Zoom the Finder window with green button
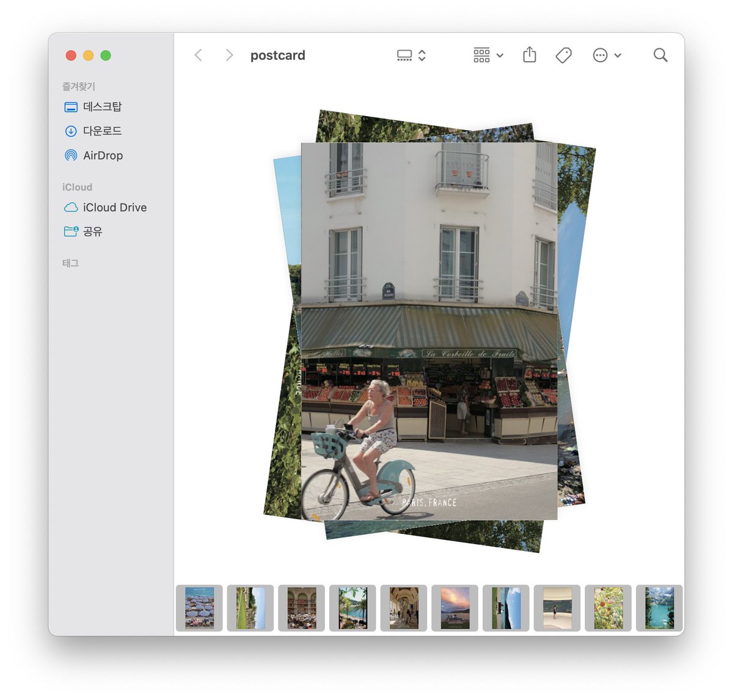The width and height of the screenshot is (733, 700). point(106,56)
